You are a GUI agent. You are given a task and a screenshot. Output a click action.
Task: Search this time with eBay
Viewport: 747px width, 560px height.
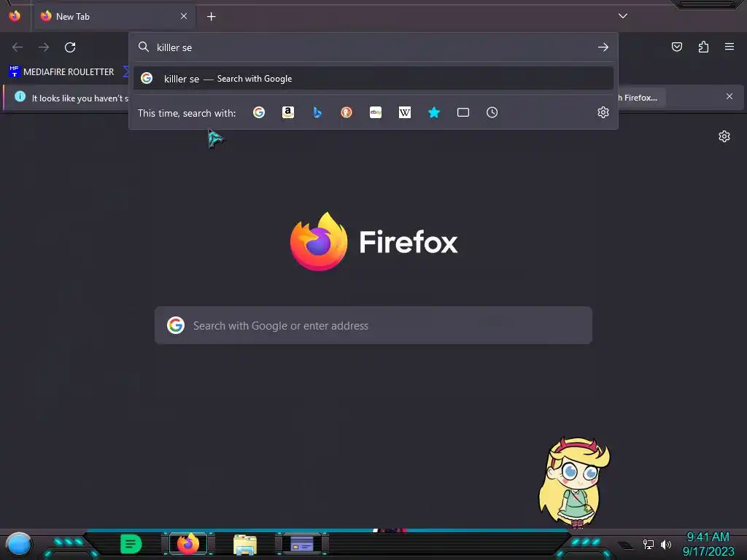(376, 112)
